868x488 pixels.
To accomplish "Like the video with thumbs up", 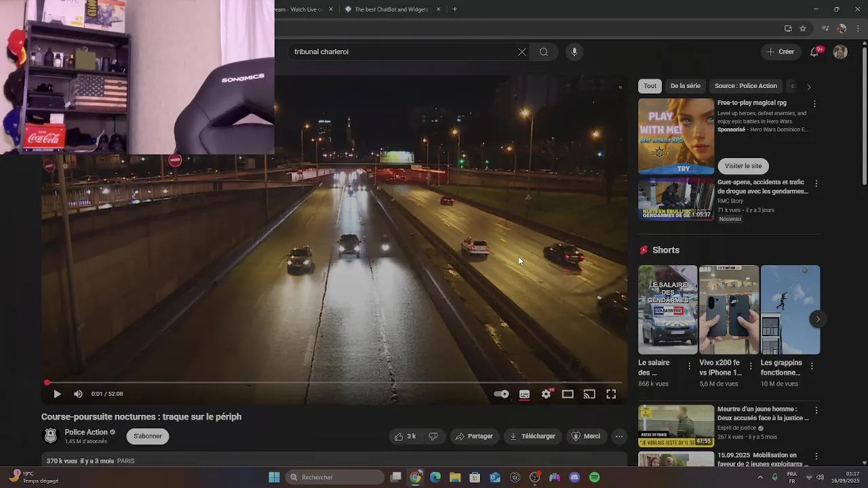I will [406, 436].
